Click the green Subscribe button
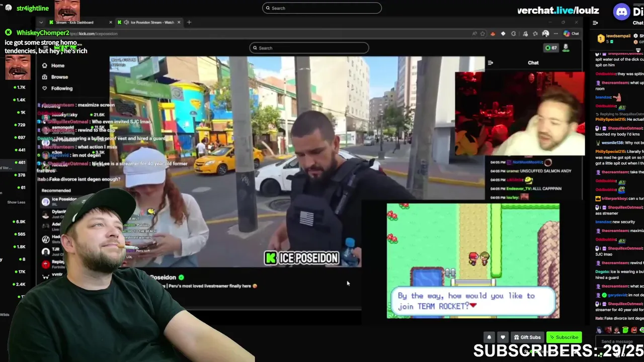Viewport: 644px width, 362px height. coord(563,337)
